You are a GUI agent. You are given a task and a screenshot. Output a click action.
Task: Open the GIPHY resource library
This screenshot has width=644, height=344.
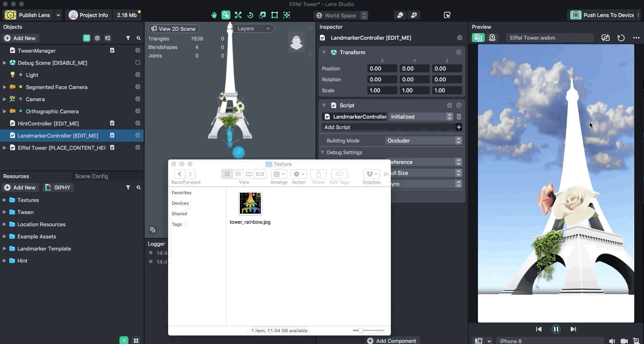(x=58, y=187)
